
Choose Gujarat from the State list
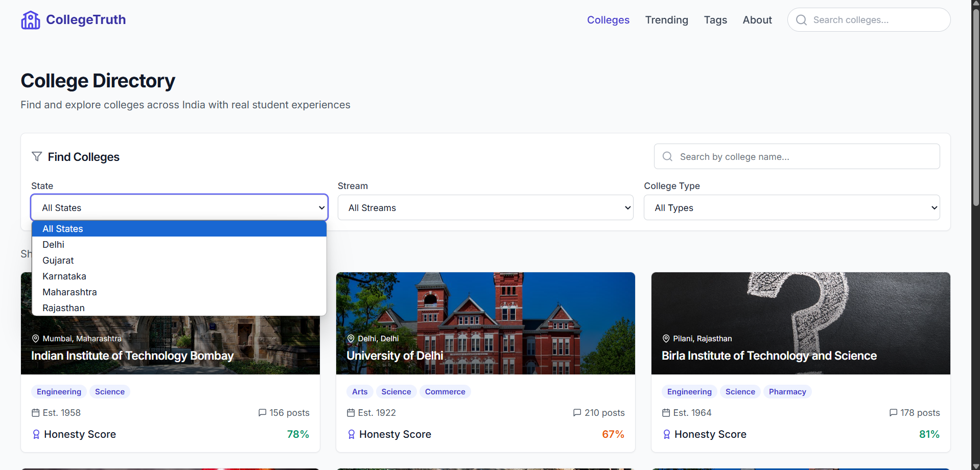179,261
